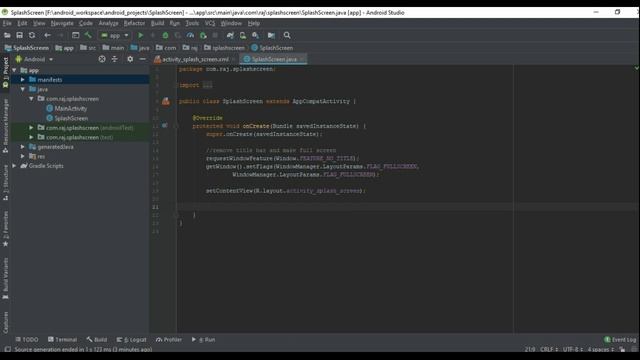Click the Select Run Configuration window icon
Screen dimensions: 640x360
[x=76, y=36]
